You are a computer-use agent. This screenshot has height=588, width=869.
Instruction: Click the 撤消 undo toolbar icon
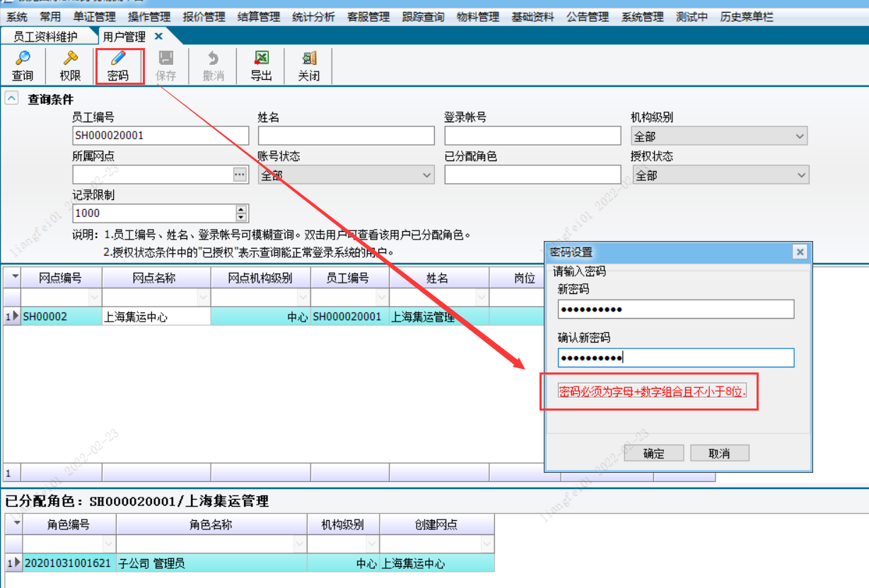coord(214,66)
